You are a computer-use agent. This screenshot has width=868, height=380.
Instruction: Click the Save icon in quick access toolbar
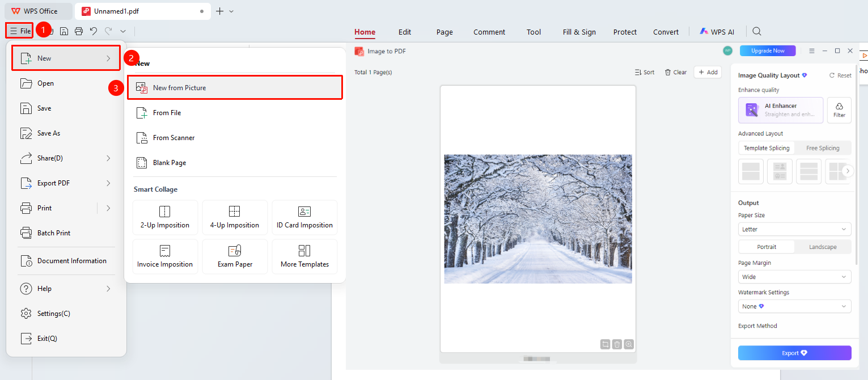pyautogui.click(x=65, y=31)
